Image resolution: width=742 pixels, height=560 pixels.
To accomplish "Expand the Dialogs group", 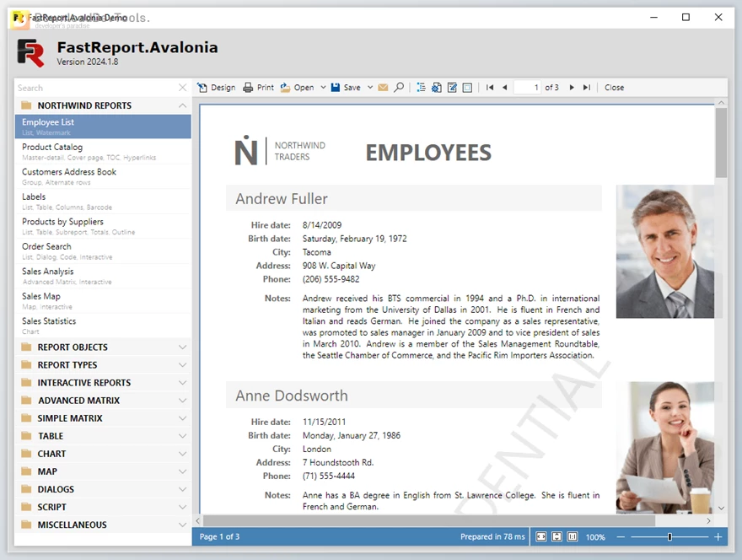I will tap(183, 489).
